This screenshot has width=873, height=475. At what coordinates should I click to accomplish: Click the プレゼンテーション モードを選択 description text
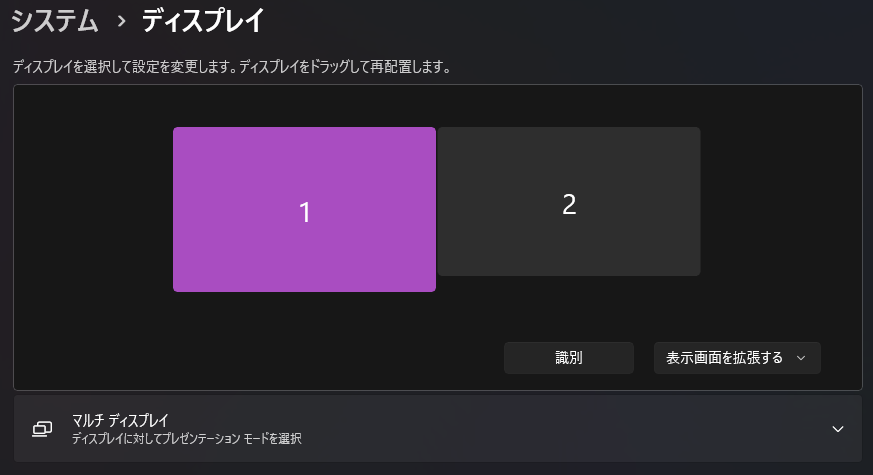tap(187, 438)
